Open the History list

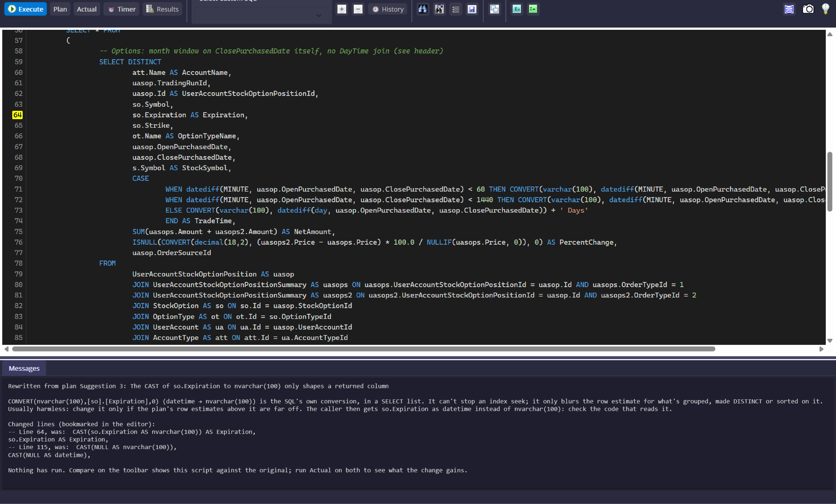click(388, 9)
